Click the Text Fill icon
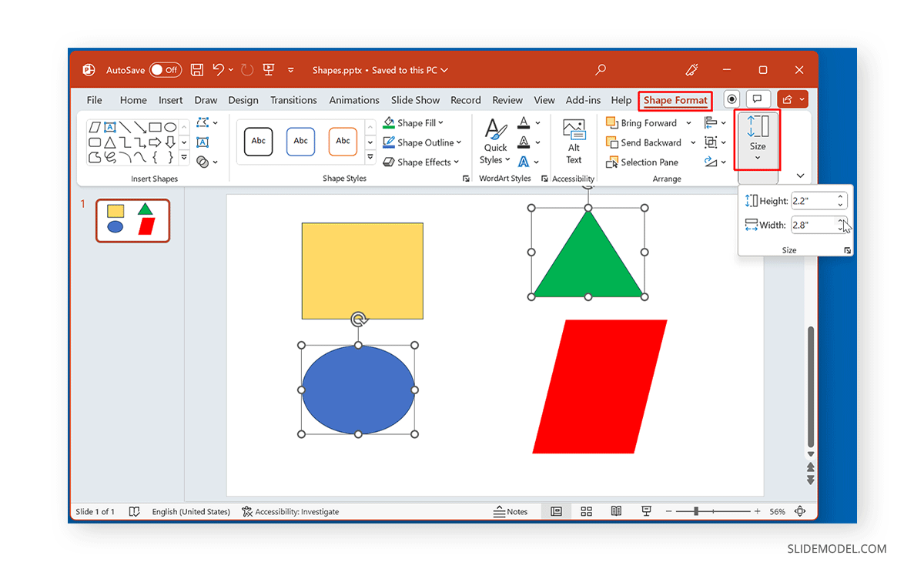The height and width of the screenshot is (572, 924). [x=524, y=123]
